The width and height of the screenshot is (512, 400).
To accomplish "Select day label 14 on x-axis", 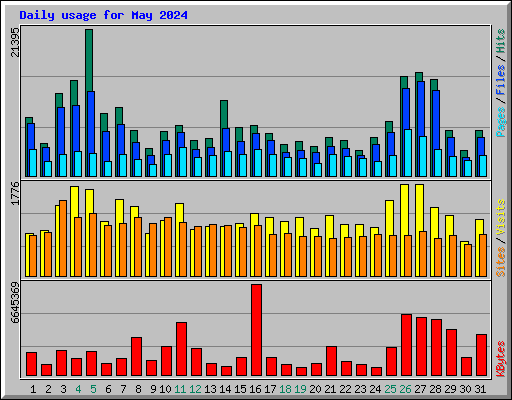I will (x=225, y=389).
